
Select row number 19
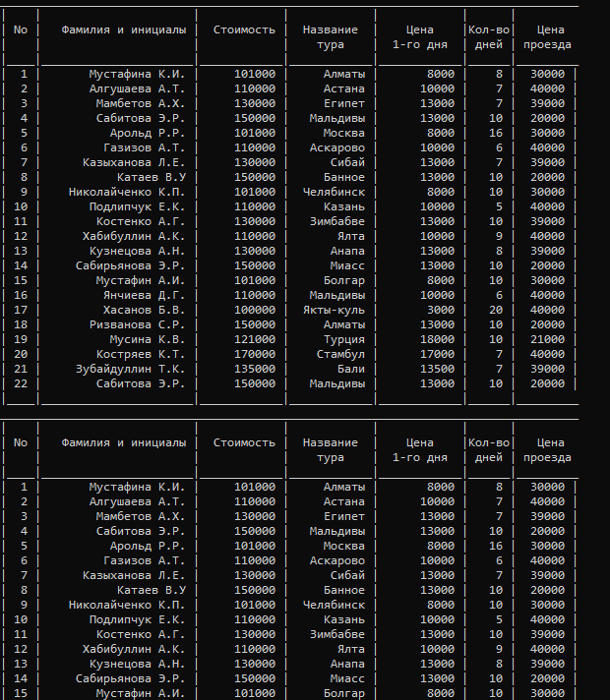(21, 339)
